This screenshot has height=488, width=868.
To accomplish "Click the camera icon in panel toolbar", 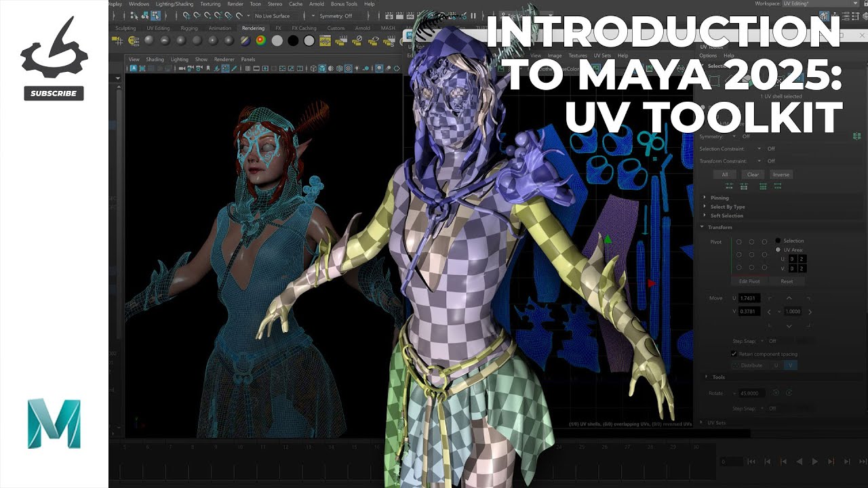I will point(182,68).
